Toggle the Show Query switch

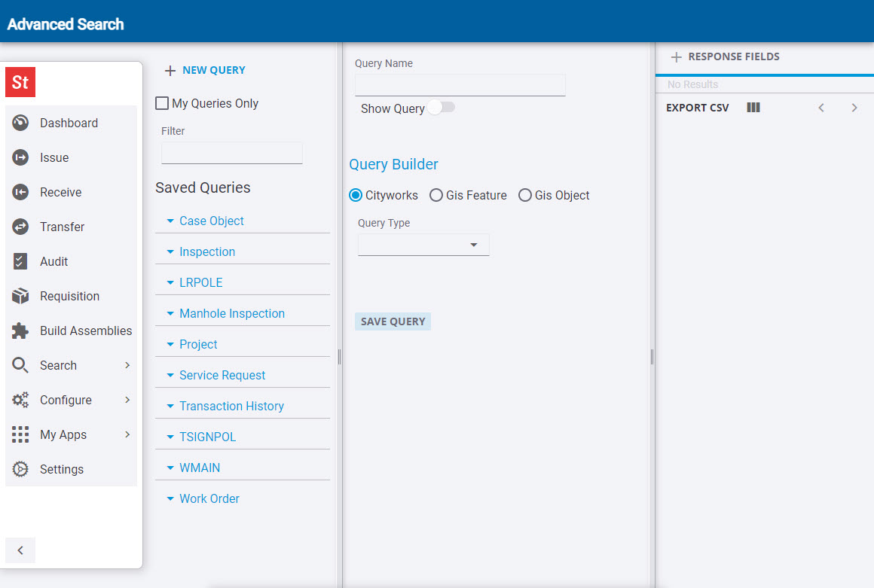coord(442,108)
